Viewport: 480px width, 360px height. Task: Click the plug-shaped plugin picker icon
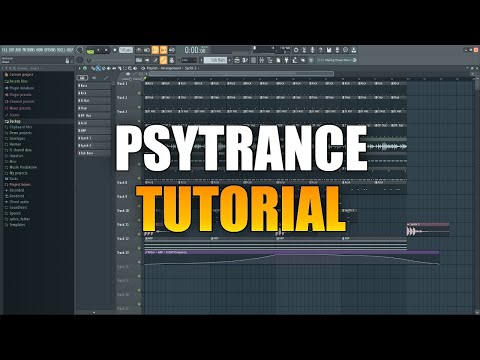(286, 60)
